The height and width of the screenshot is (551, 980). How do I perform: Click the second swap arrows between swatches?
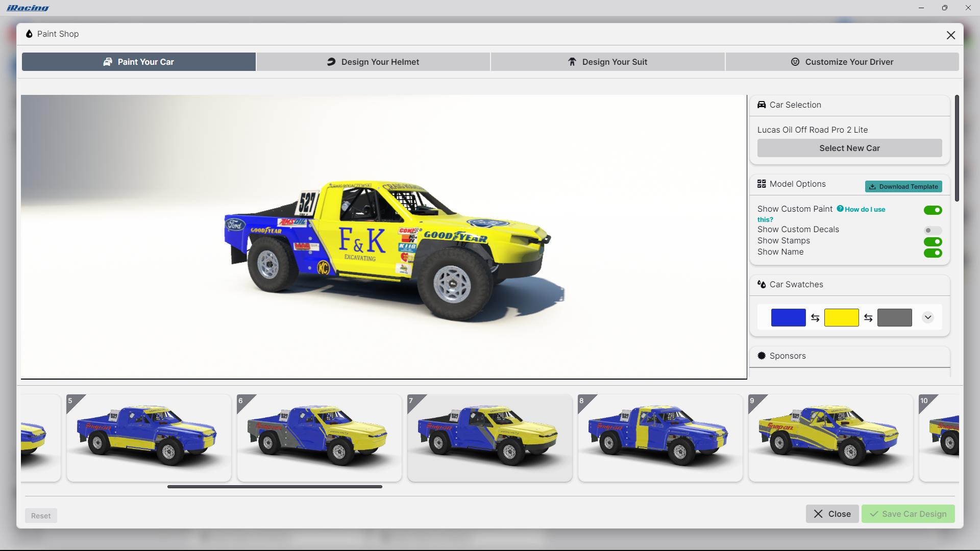869,317
